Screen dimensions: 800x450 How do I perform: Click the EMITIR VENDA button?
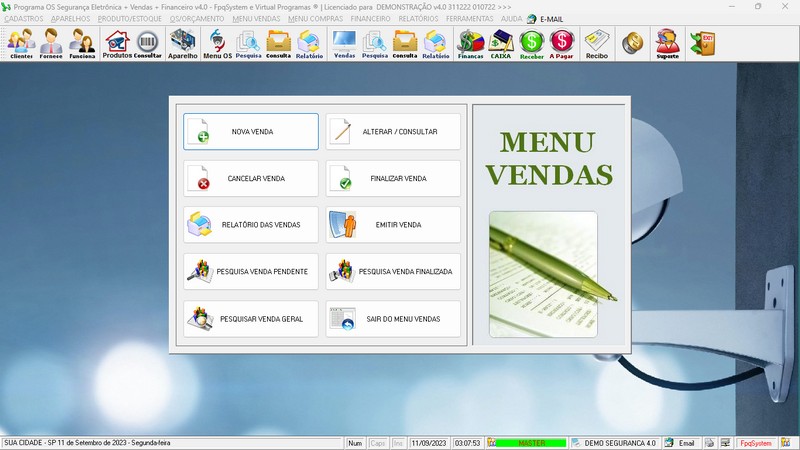point(393,224)
